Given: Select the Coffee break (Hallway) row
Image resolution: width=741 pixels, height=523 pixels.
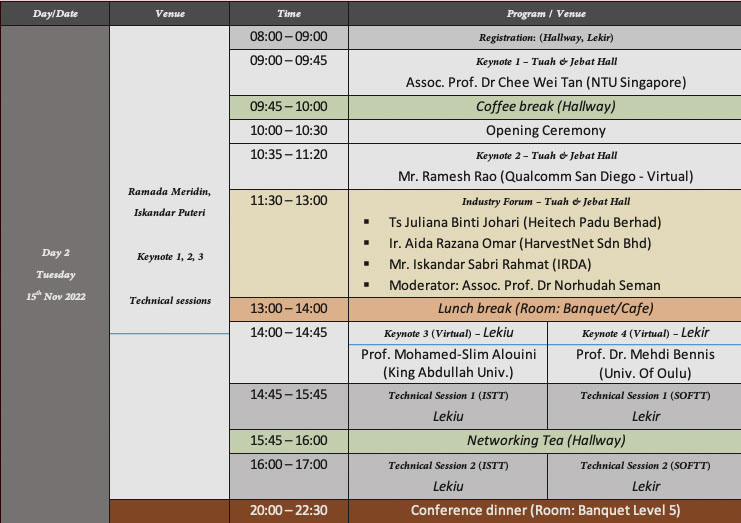Looking at the screenshot, I should (x=545, y=107).
